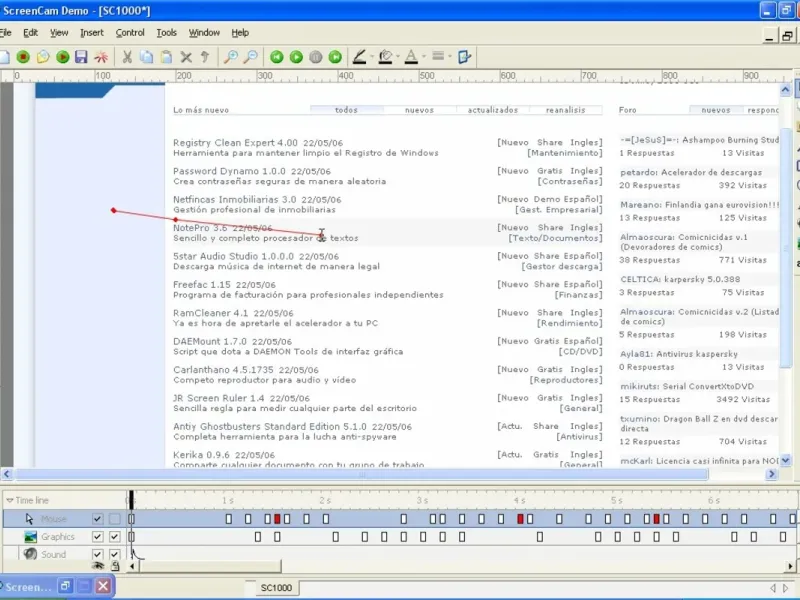Create a new document with blank page icon

(5, 57)
